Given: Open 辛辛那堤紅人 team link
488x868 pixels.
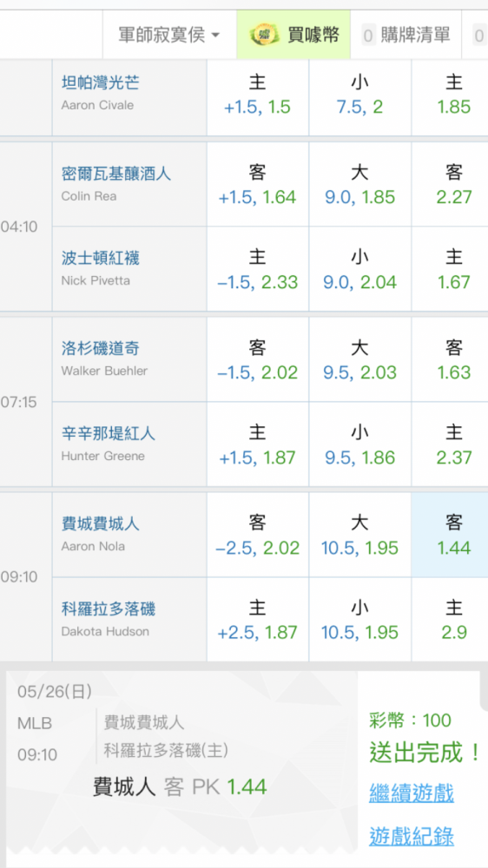Looking at the screenshot, I should [108, 433].
